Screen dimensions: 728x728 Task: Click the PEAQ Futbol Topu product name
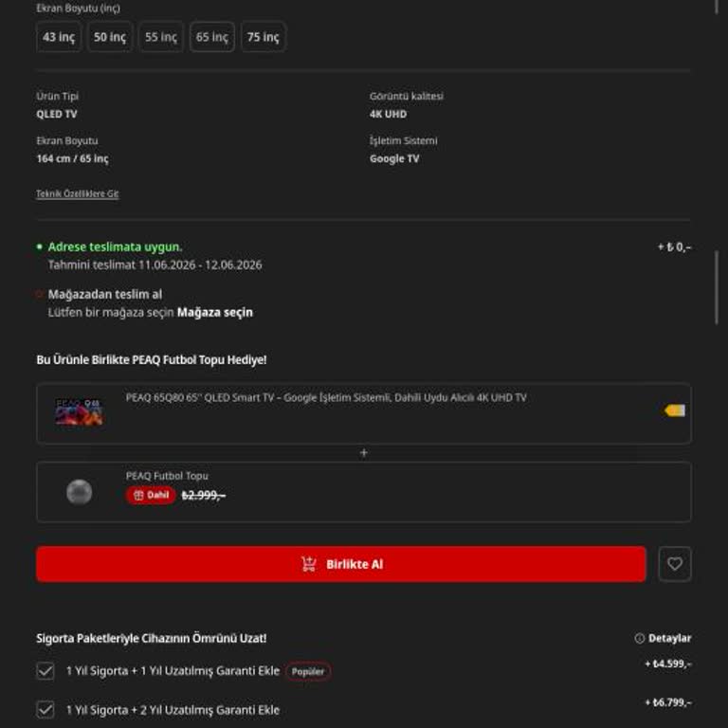(167, 476)
